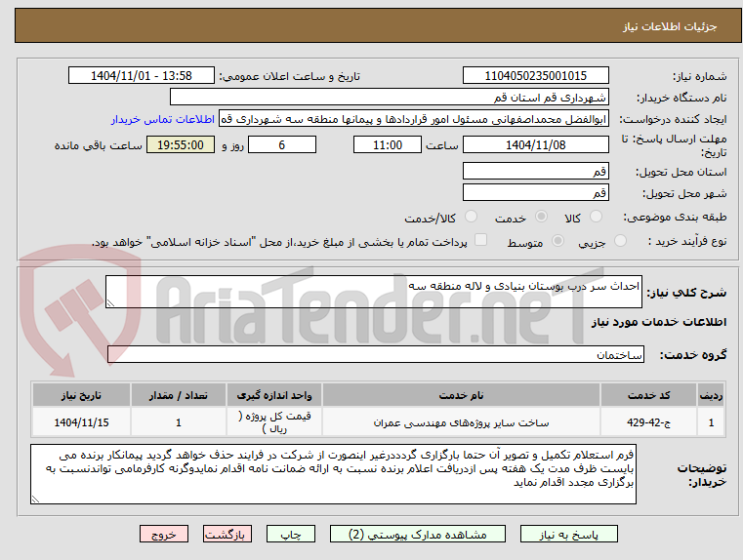
Task: Click the deadline hour field 11:00
Action: pos(388,144)
